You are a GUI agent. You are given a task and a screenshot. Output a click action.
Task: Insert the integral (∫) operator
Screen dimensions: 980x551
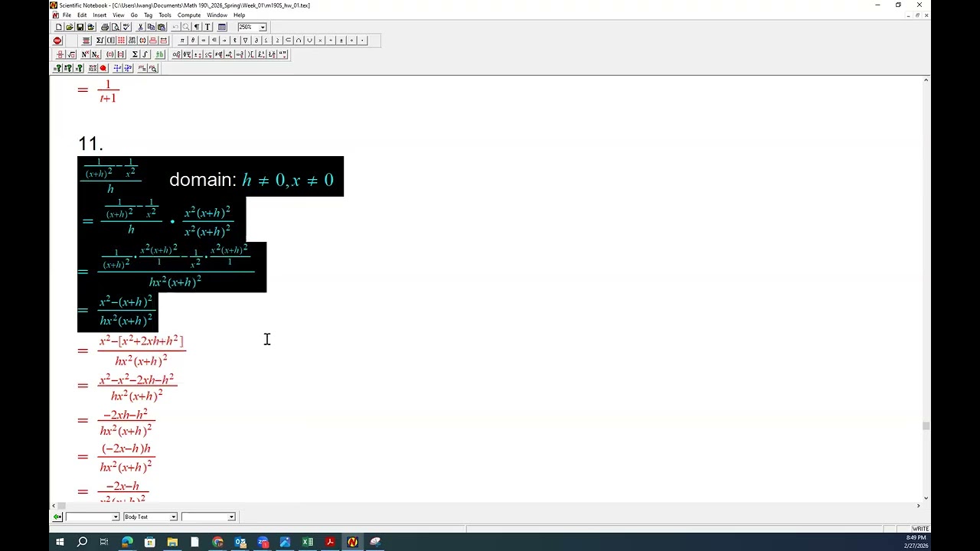(x=145, y=54)
